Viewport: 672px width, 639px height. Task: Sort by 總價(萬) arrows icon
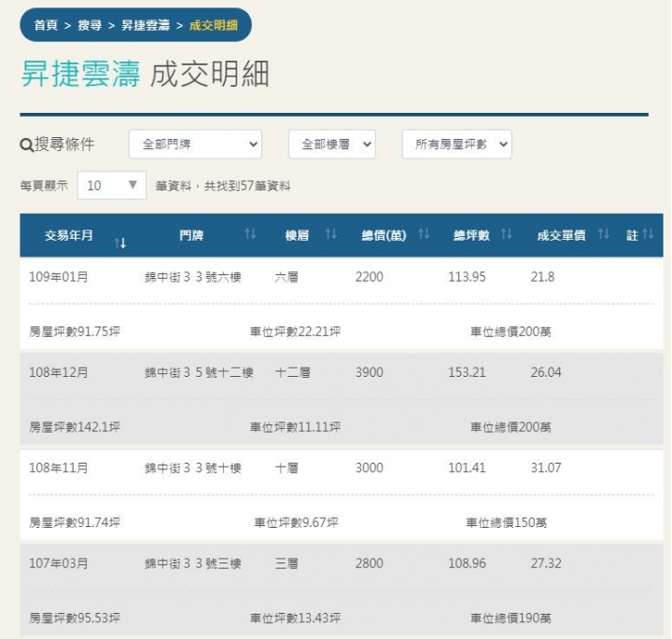[424, 234]
